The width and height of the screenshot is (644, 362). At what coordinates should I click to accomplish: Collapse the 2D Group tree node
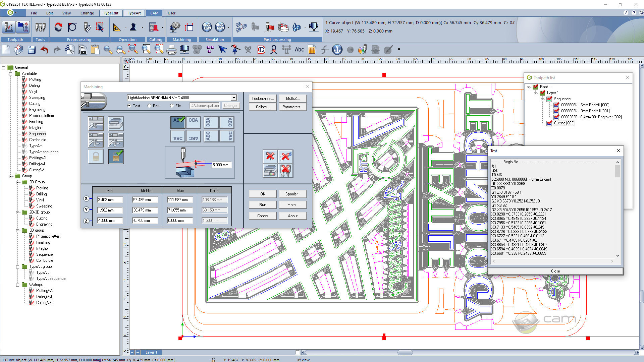pos(18,182)
